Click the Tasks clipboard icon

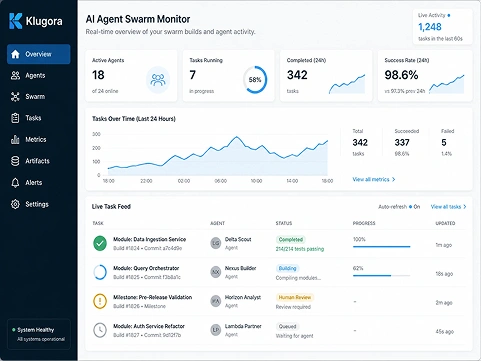(15, 118)
